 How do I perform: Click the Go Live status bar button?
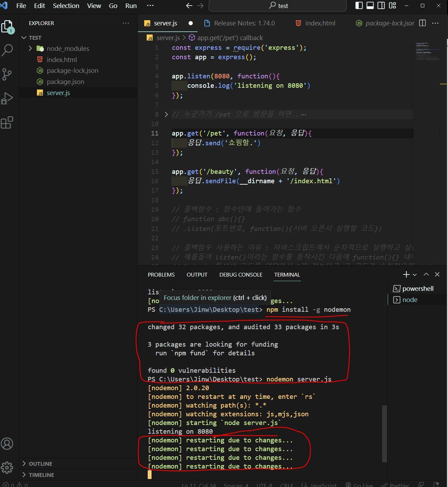(x=359, y=485)
